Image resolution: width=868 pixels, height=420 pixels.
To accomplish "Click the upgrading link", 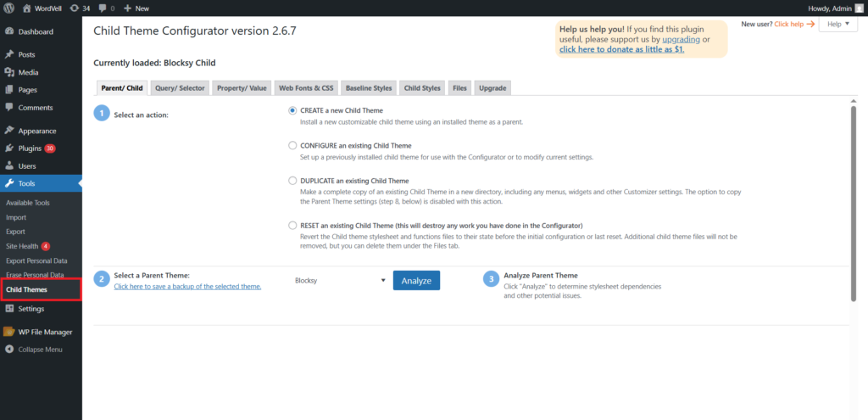I will pos(681,39).
